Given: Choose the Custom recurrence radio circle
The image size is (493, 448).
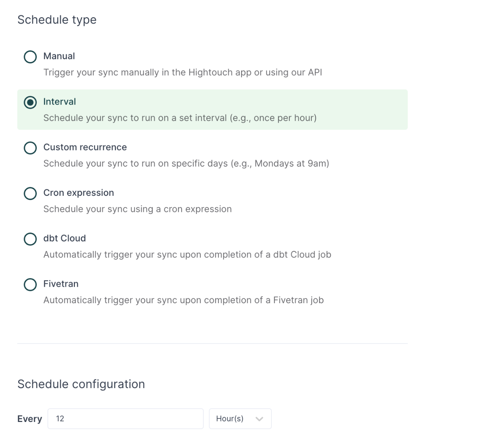Looking at the screenshot, I should coord(30,148).
